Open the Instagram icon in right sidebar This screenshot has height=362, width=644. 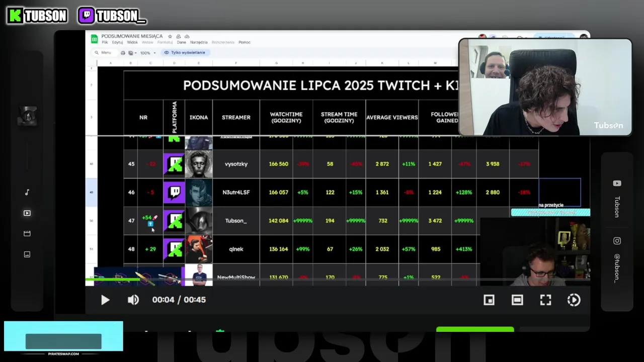617,241
